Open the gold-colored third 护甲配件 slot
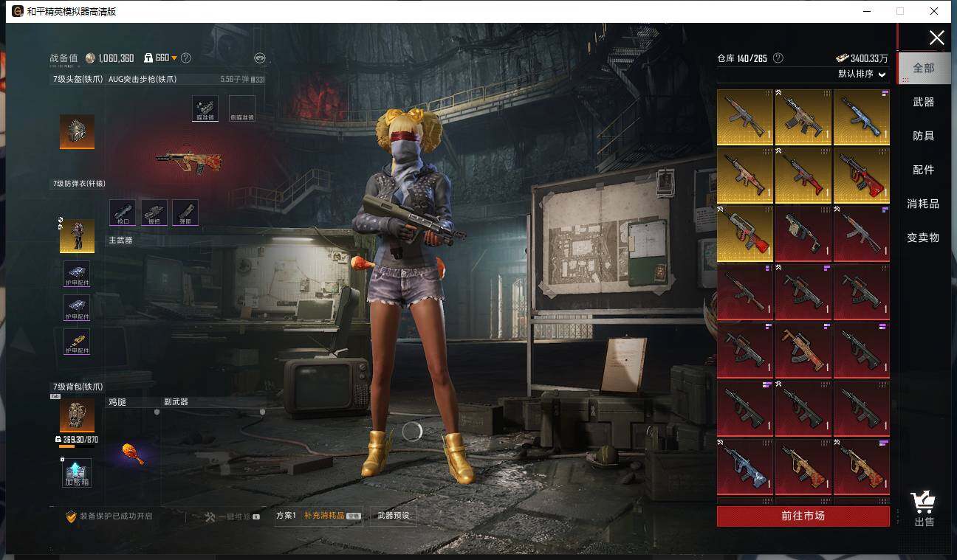Image resolution: width=957 pixels, height=560 pixels. tap(77, 342)
